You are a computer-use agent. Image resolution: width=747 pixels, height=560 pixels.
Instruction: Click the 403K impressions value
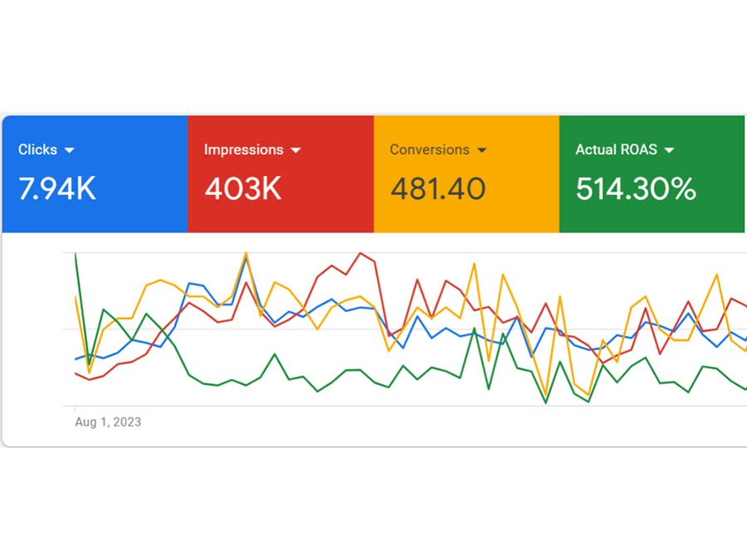(242, 189)
